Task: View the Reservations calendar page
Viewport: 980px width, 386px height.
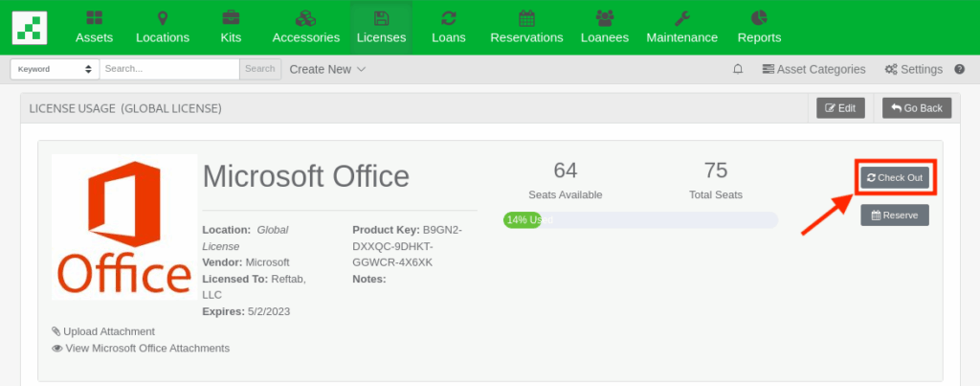Action: click(525, 27)
